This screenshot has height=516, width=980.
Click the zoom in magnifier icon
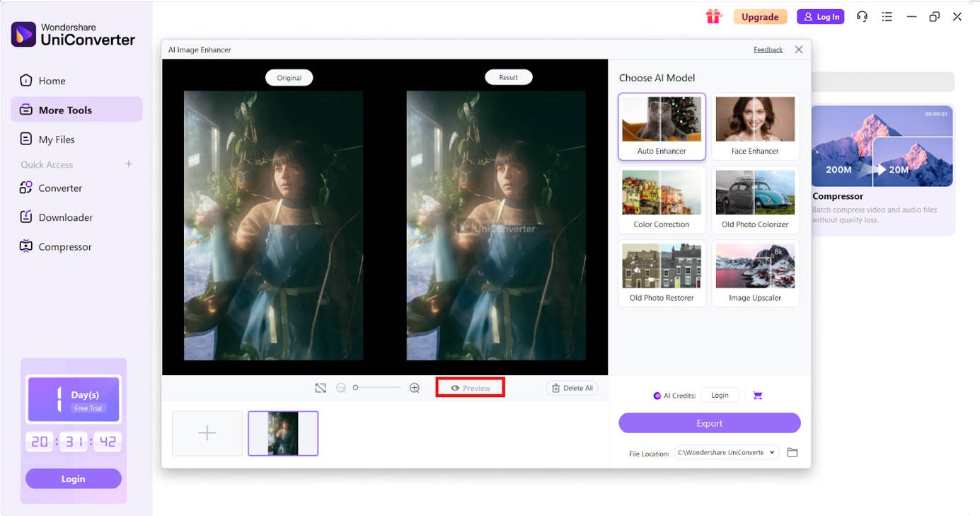(x=415, y=388)
